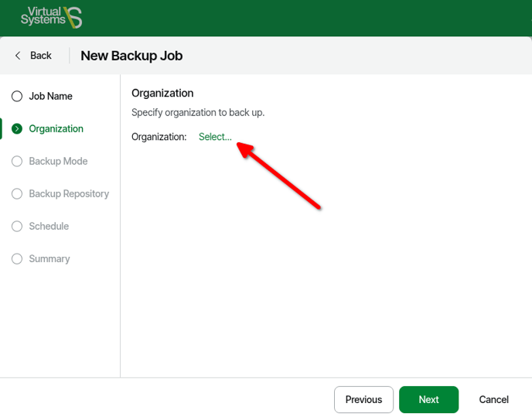Click the Back text label
The height and width of the screenshot is (420, 532).
coord(41,56)
